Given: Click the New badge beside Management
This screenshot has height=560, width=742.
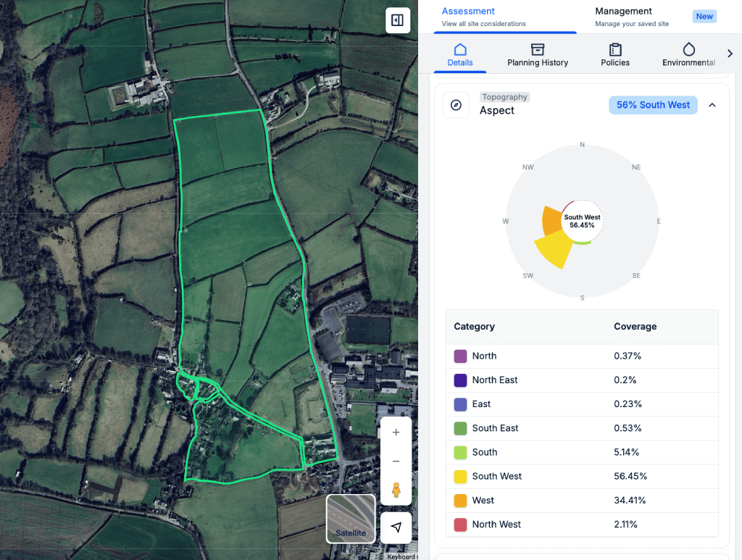Looking at the screenshot, I should [704, 17].
